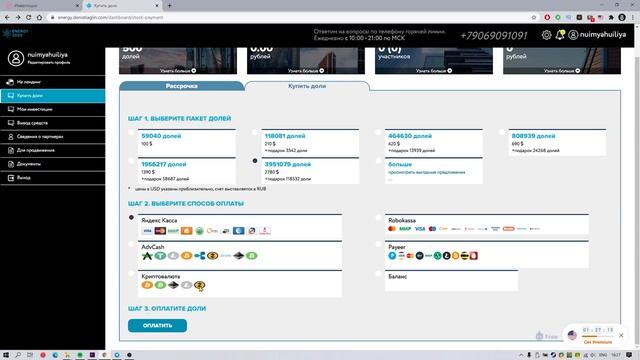
Task: Choose Криптовалюта payment radio
Action: pyautogui.click(x=131, y=273)
